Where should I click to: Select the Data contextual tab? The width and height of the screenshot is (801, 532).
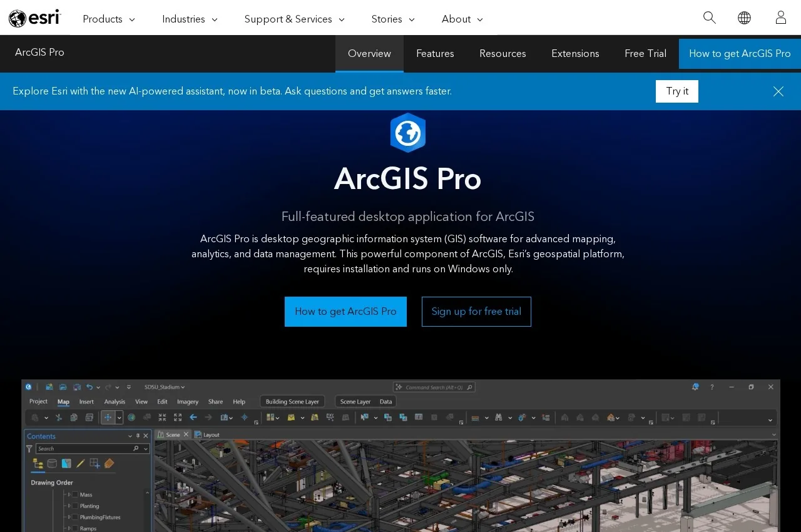point(386,402)
